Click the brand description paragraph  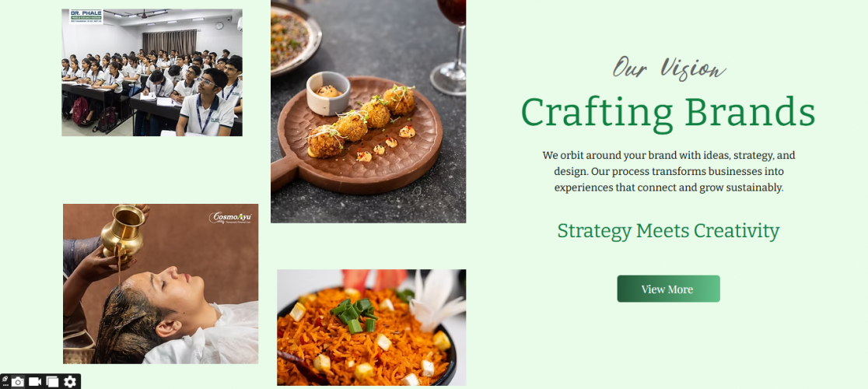click(669, 171)
